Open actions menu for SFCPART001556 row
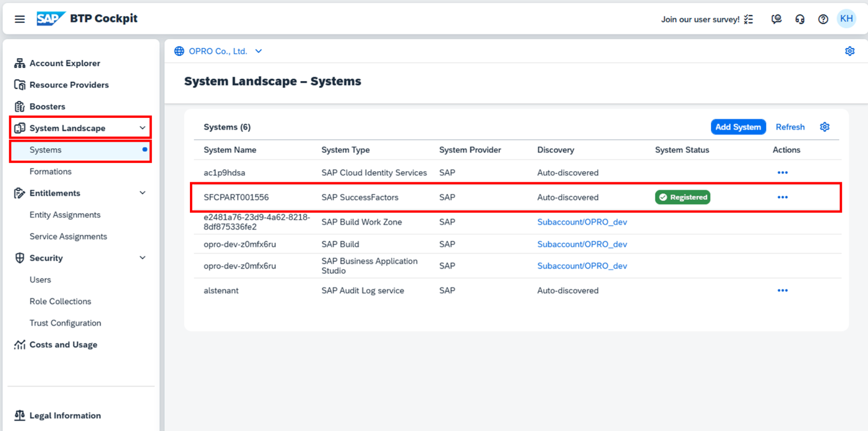Screen dimensions: 868x431 782,197
